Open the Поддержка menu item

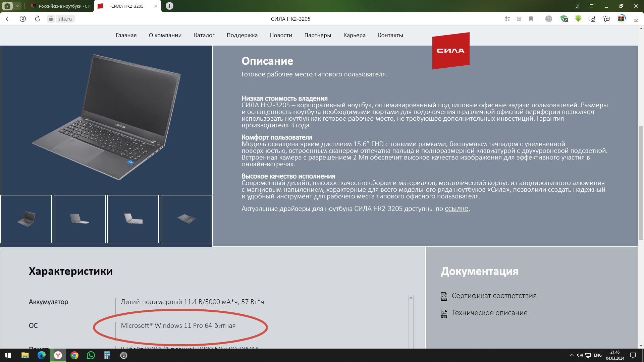[242, 35]
